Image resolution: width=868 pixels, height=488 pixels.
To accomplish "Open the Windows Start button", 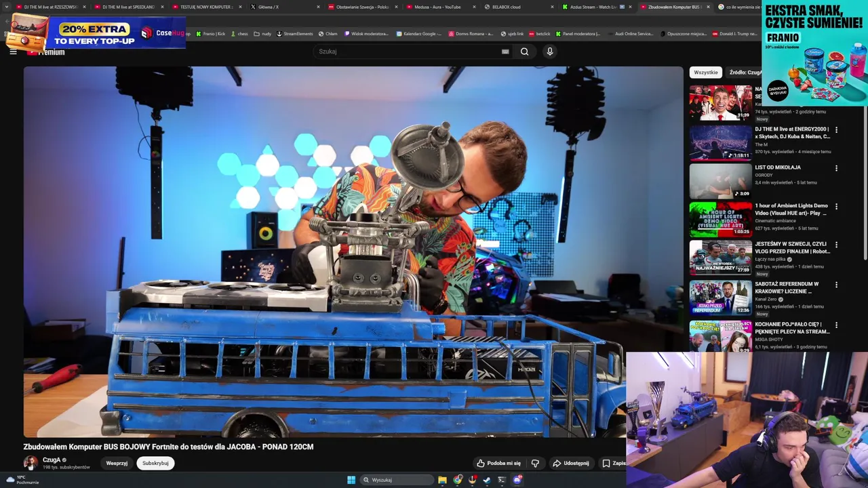I will [351, 480].
